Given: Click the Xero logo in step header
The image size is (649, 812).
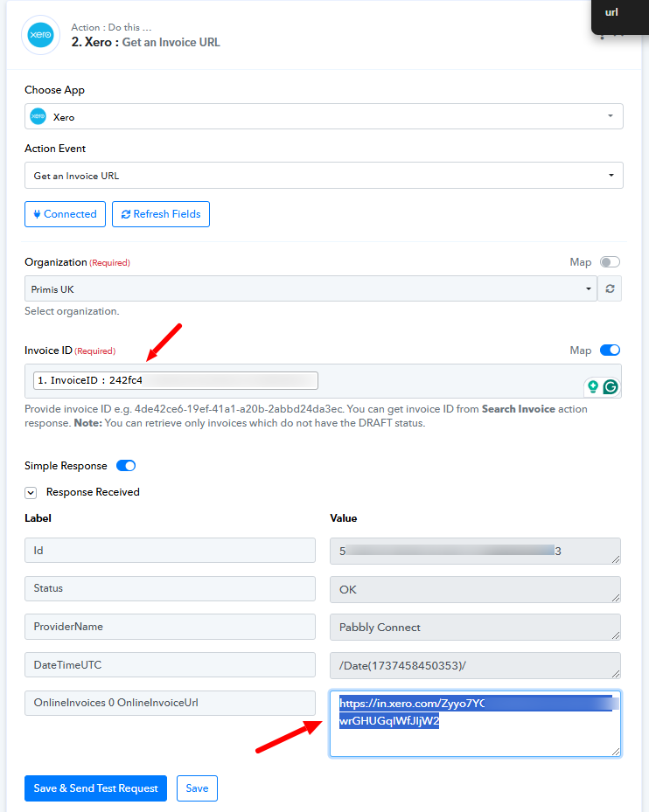Looking at the screenshot, I should 40,35.
